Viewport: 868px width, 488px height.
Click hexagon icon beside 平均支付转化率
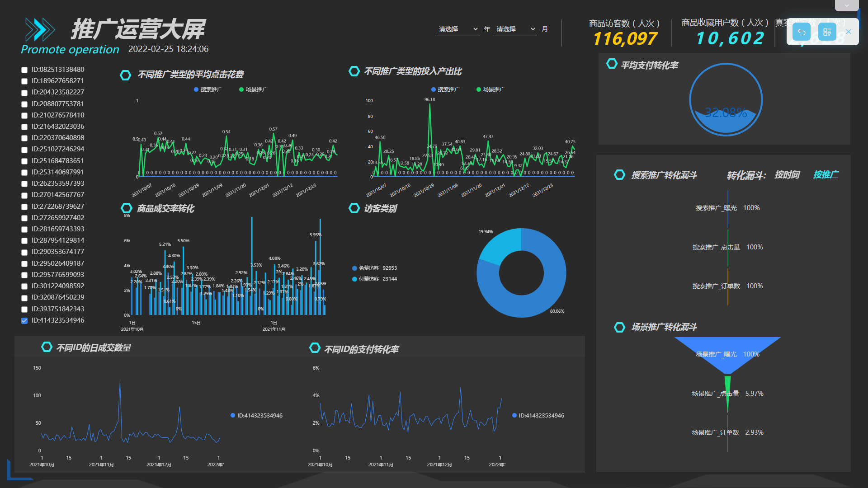tap(612, 64)
